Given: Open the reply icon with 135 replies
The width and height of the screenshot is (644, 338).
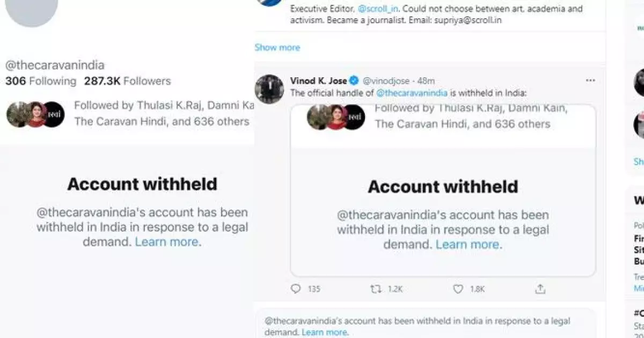Looking at the screenshot, I should click(x=296, y=289).
